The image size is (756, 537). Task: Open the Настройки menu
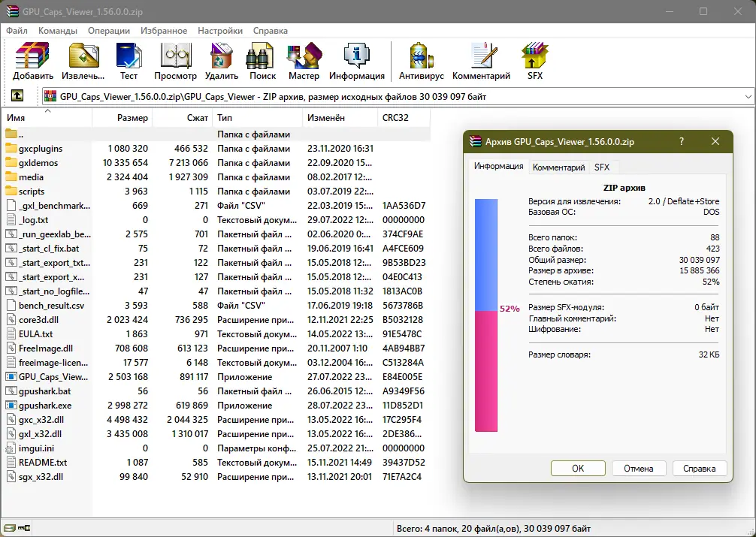click(x=219, y=31)
